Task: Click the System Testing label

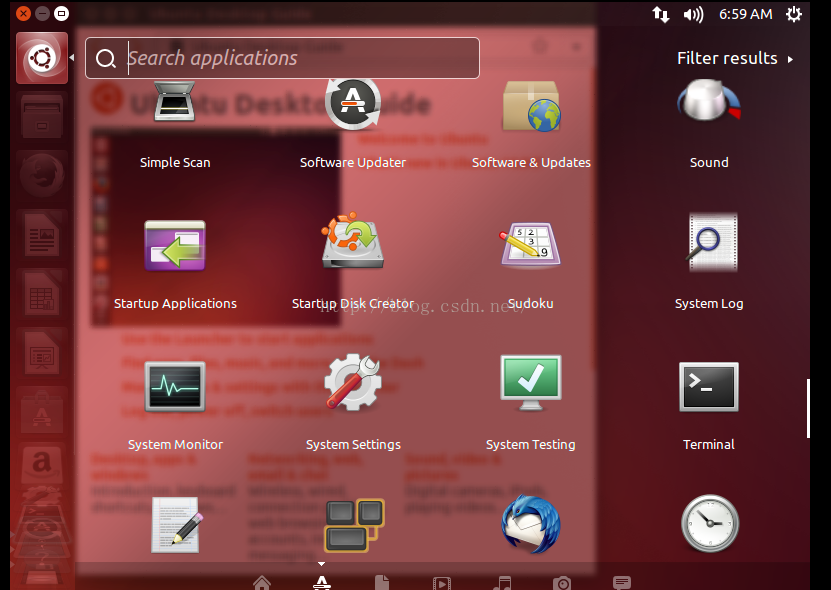Action: (531, 444)
